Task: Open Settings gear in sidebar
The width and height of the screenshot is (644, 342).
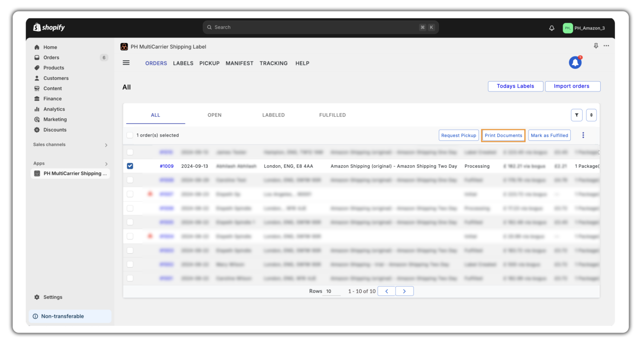Action: click(x=37, y=297)
